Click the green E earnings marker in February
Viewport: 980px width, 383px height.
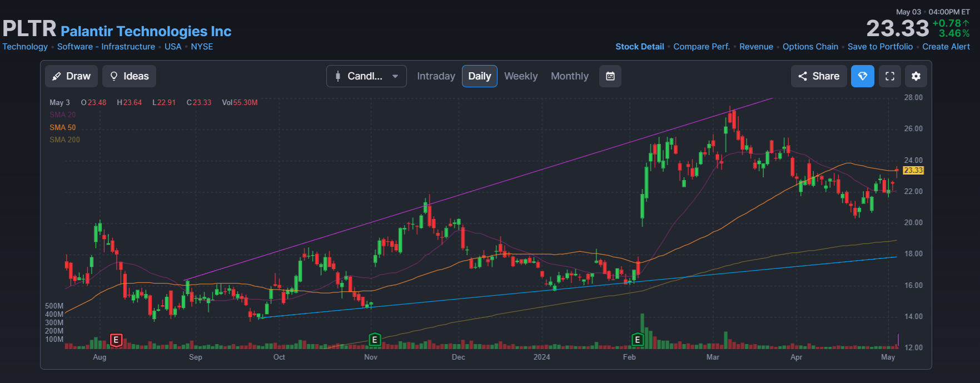[638, 340]
